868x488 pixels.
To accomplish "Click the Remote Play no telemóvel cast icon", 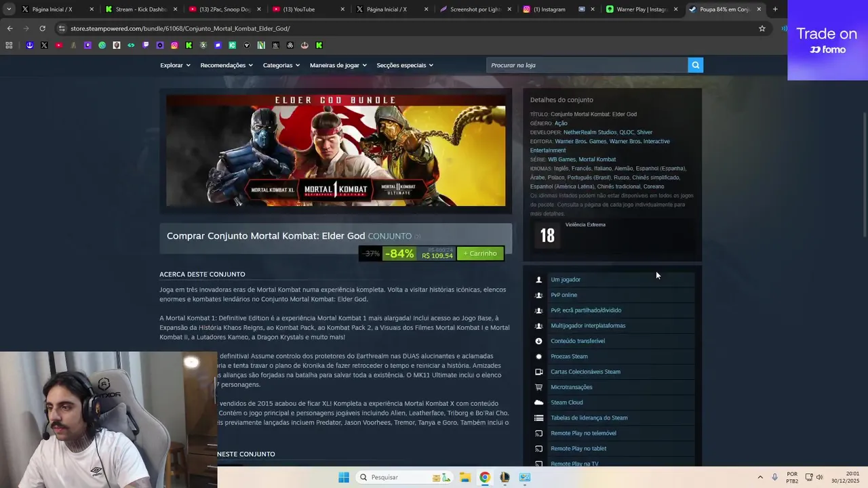I will coord(539,433).
